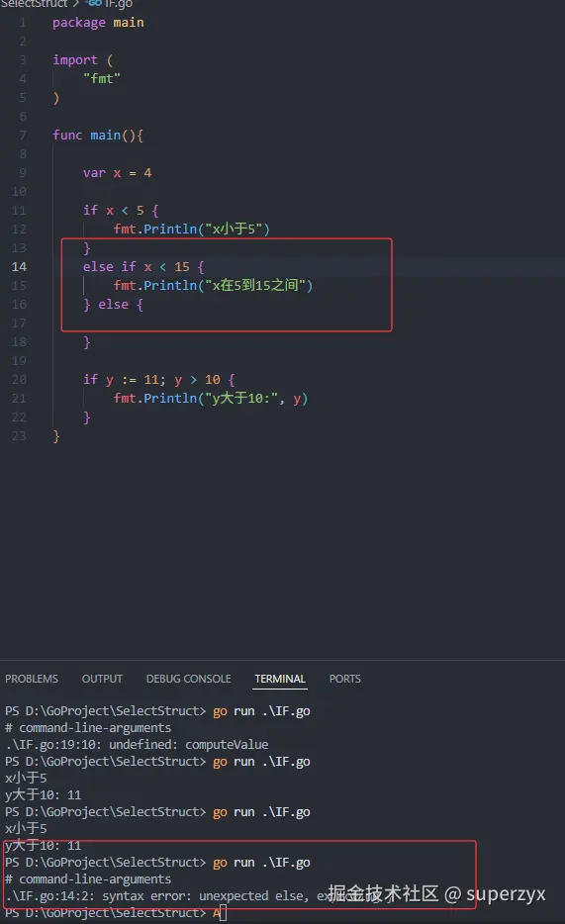Open the DEBUG CONSOLE tab

click(x=189, y=679)
